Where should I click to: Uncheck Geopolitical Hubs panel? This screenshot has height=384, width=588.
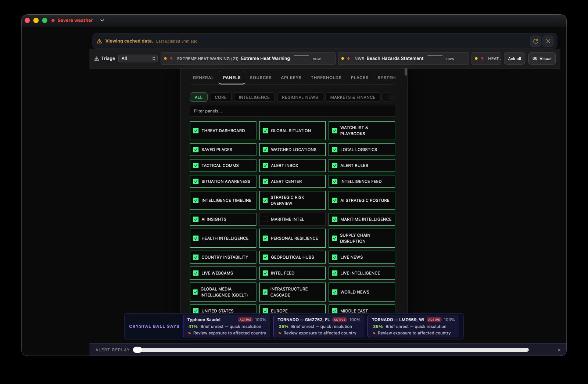point(265,257)
